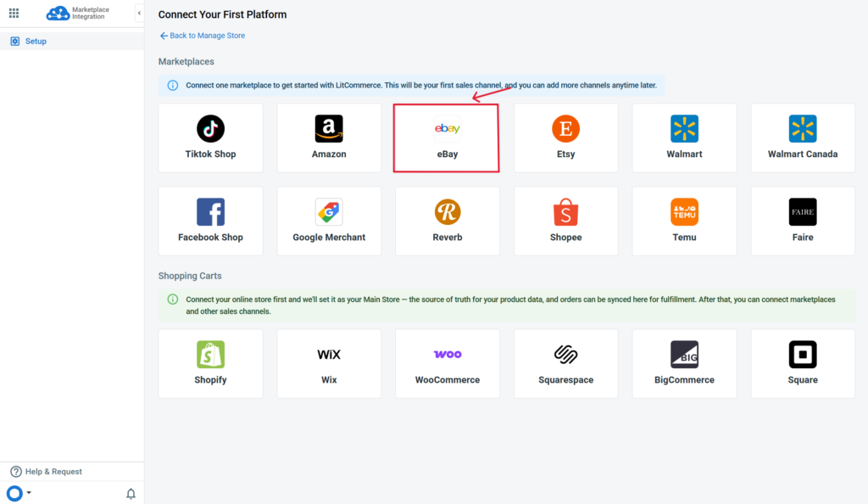
Task: Connect the Wix shopping cart
Action: tap(329, 364)
